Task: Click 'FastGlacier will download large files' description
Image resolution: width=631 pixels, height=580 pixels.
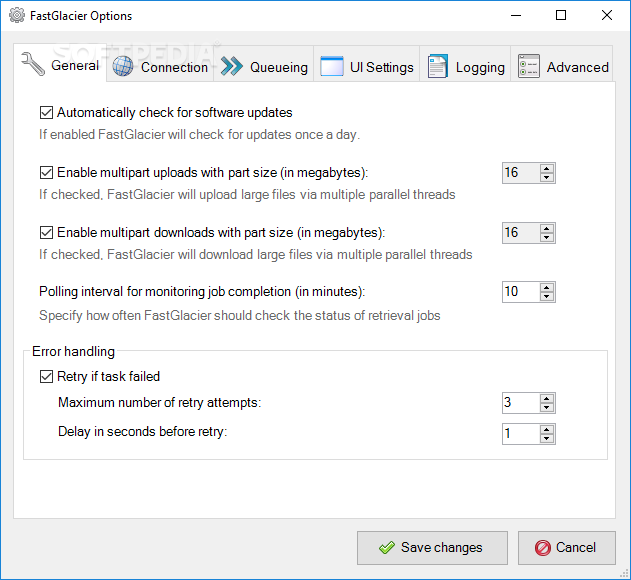Action: click(256, 255)
